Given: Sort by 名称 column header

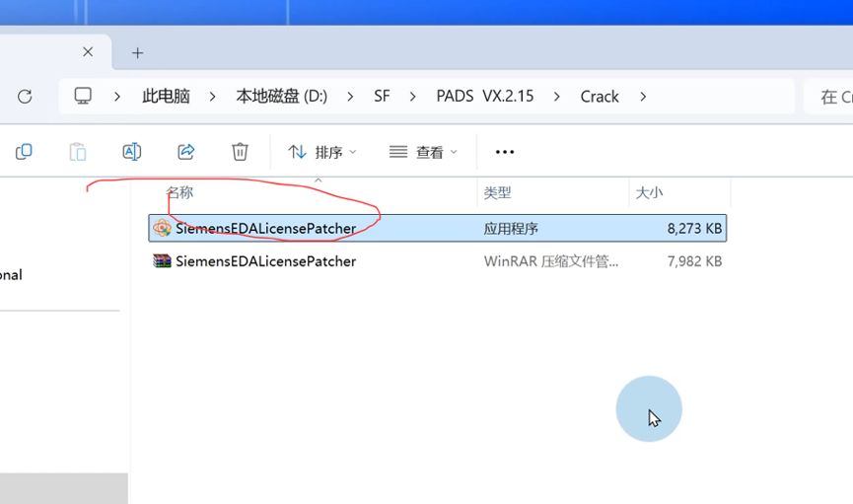Looking at the screenshot, I should (x=179, y=192).
